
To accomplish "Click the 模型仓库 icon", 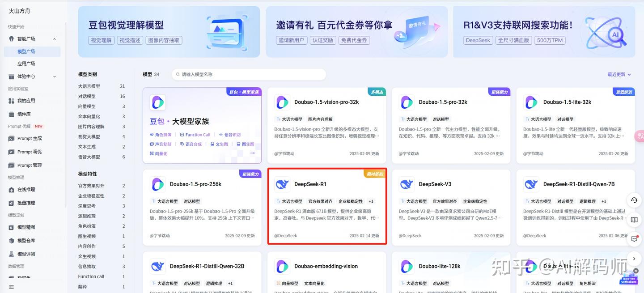I will click(x=12, y=241).
